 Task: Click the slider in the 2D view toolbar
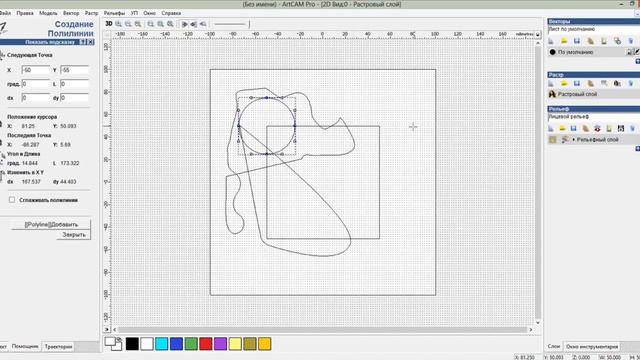(231, 24)
